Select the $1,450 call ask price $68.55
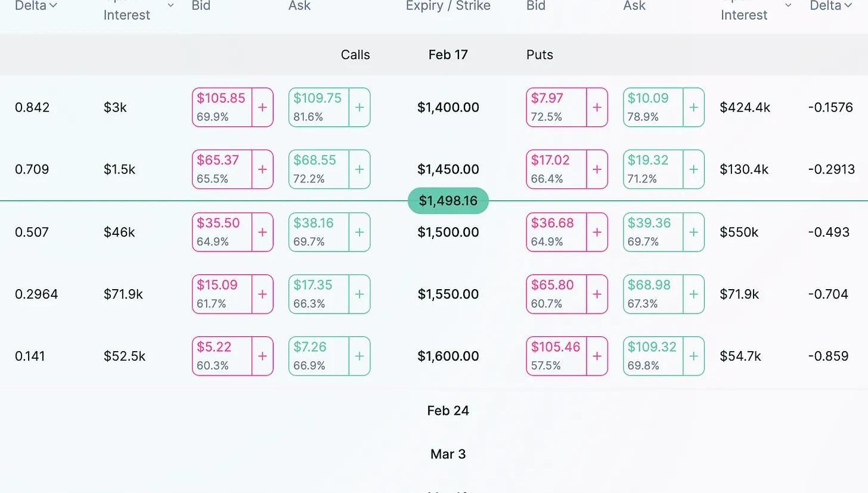The image size is (868, 493). pyautogui.click(x=319, y=169)
